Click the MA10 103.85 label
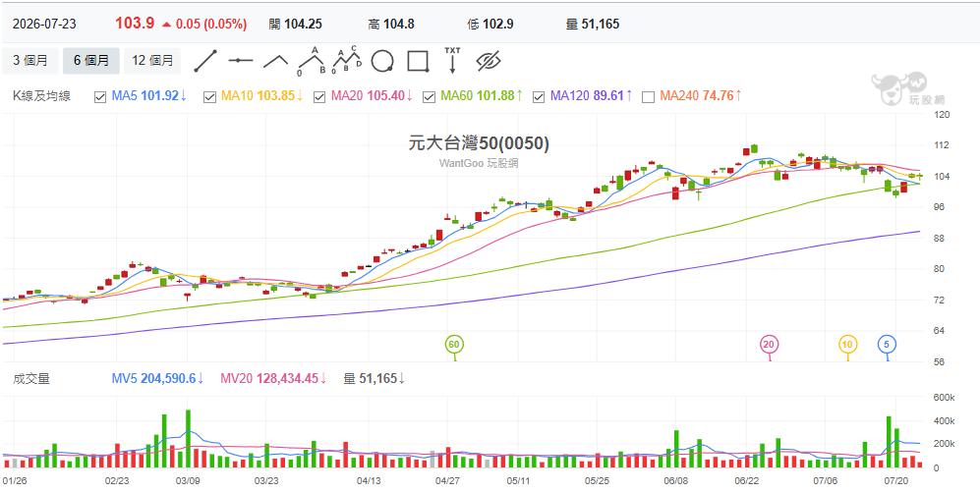980x493 pixels. 261,96
